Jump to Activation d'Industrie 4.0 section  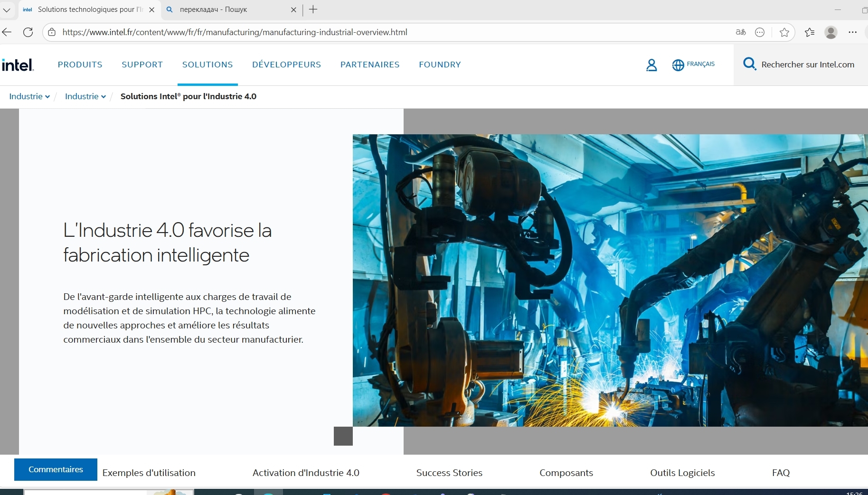[306, 473]
